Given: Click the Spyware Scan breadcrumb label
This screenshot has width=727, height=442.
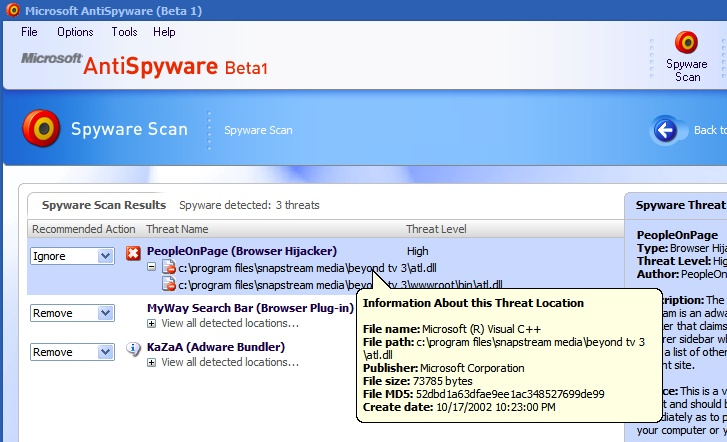Looking at the screenshot, I should coord(258,130).
